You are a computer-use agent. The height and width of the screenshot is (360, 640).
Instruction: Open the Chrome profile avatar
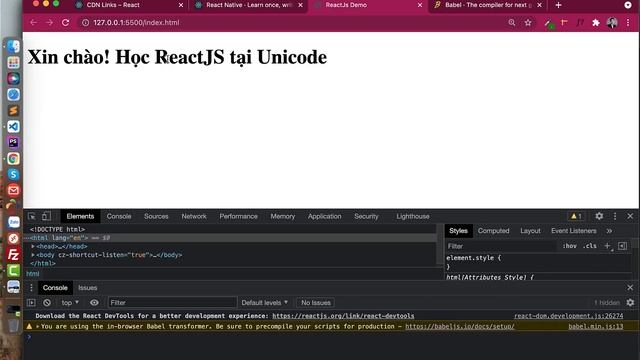click(x=612, y=22)
